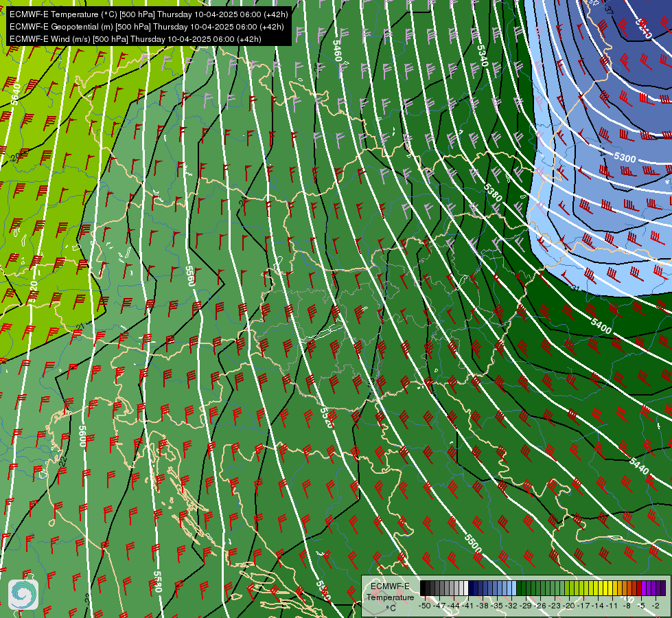Click the 5520 geopotential contour label
672x618 pixels.
(x=326, y=417)
